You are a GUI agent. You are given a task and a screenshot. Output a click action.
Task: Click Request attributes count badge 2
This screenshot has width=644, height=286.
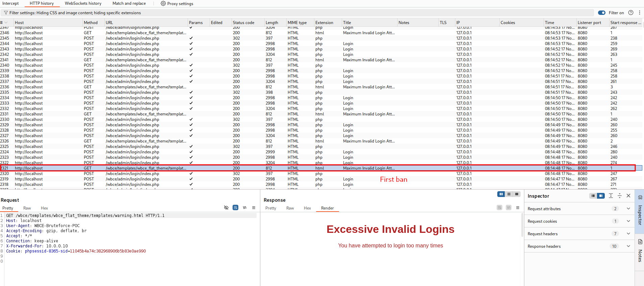615,208
